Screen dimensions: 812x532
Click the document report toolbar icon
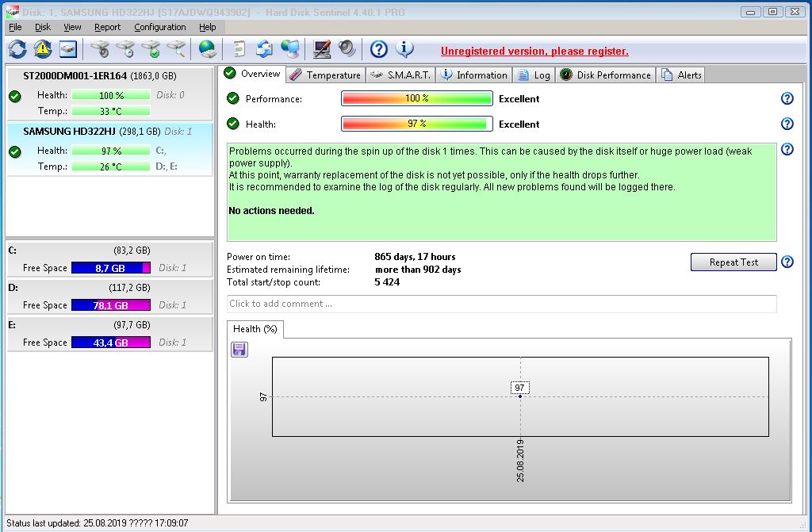click(239, 49)
